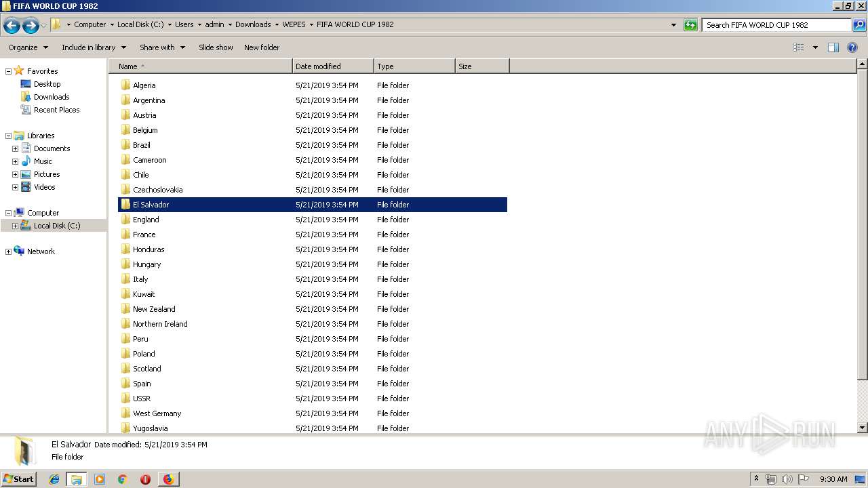Viewport: 868px width, 488px height.
Task: Click the vertical scrollbar up arrow
Action: 863,64
